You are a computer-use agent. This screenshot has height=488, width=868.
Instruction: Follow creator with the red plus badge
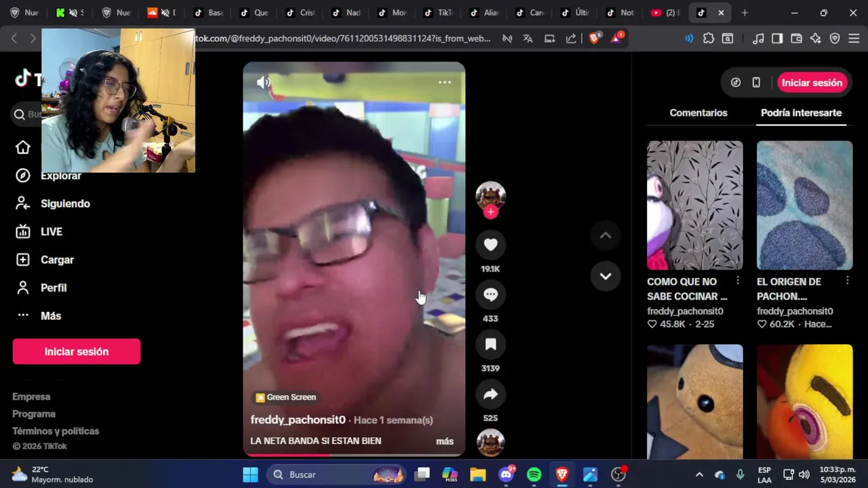(x=490, y=212)
